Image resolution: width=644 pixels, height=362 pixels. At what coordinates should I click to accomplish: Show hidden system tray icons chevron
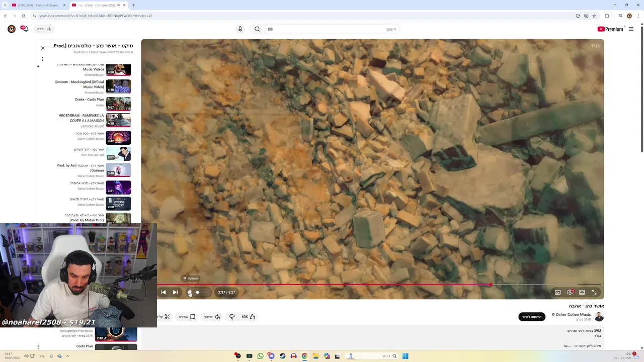[67, 356]
